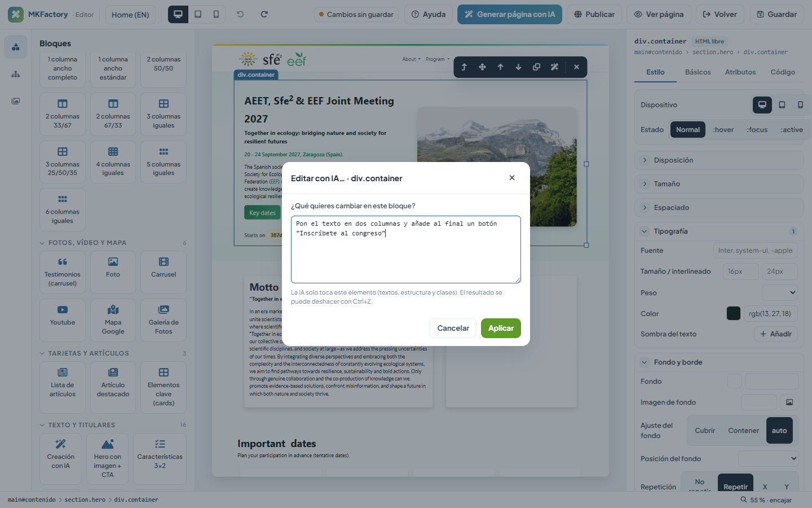Add the Youtube block
Image resolution: width=812 pixels, height=508 pixels.
[x=63, y=320]
